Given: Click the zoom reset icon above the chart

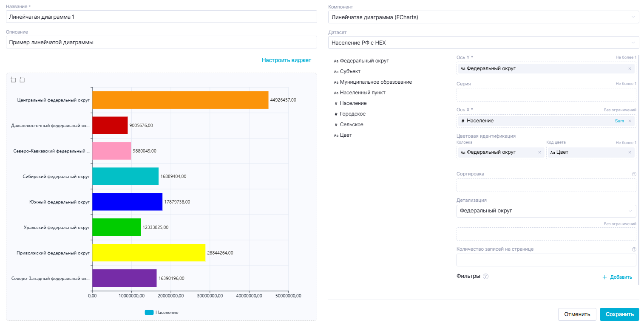Looking at the screenshot, I should 22,80.
